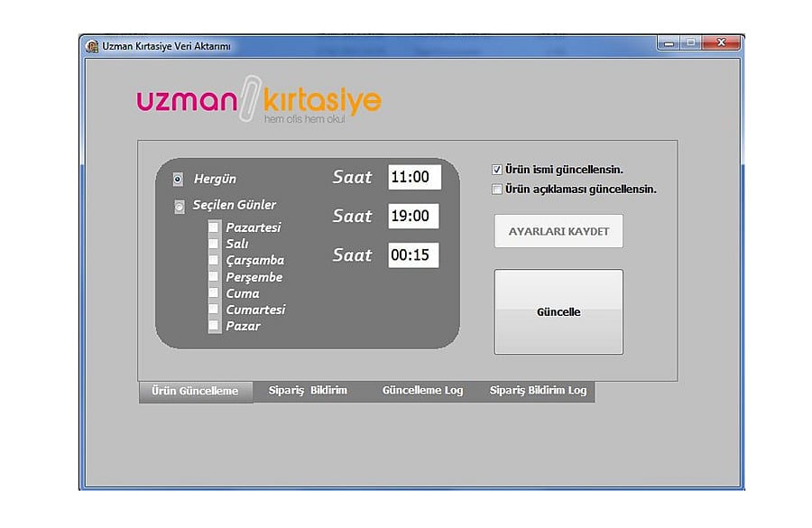Check the Perşembe checkbox
The image size is (812, 528).
(213, 276)
